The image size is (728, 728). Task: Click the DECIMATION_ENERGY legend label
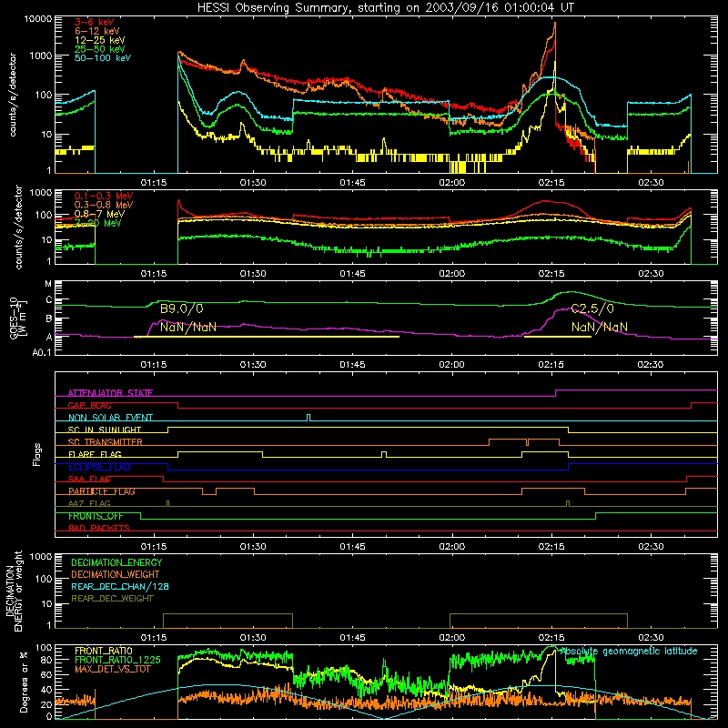click(x=116, y=562)
